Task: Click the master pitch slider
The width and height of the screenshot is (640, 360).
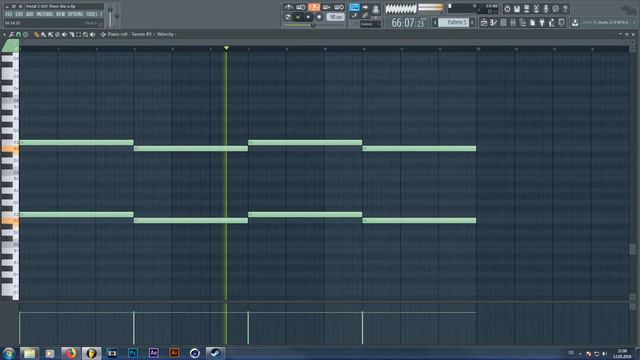Action: pos(117,16)
